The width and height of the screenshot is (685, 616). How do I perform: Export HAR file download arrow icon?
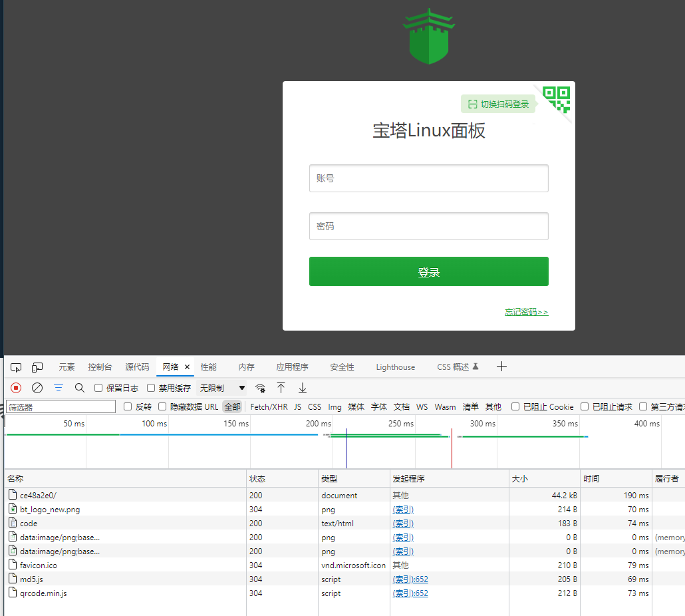(x=303, y=388)
